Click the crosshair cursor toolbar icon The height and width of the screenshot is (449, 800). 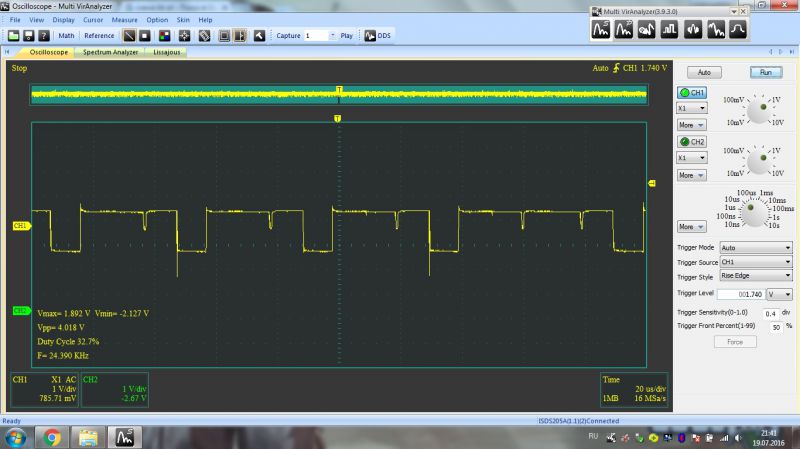tap(184, 36)
